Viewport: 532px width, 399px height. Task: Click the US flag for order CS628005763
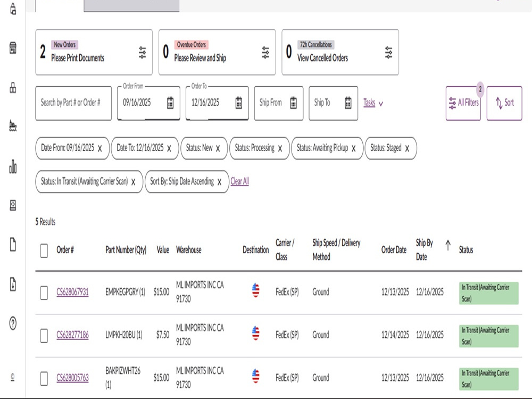[x=256, y=376]
